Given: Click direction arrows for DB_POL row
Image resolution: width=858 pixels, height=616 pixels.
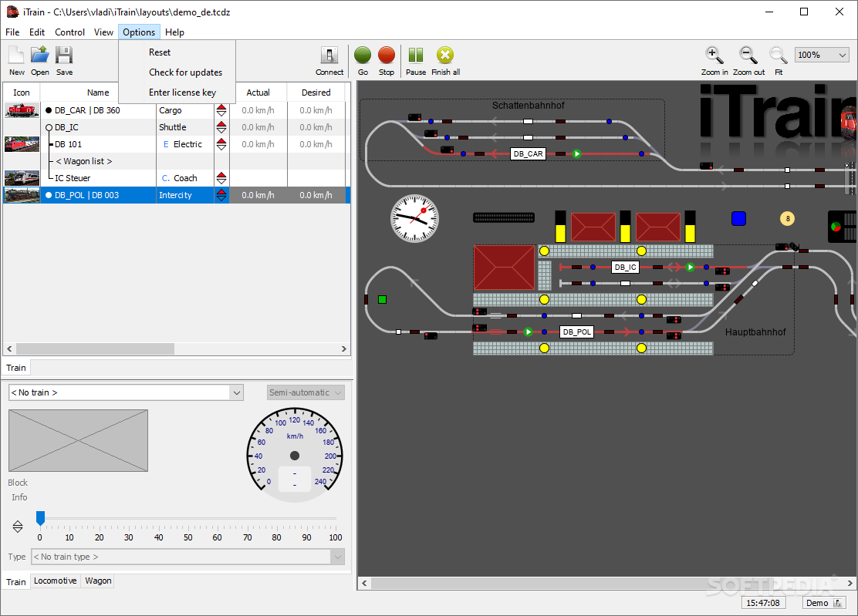Looking at the screenshot, I should point(221,195).
